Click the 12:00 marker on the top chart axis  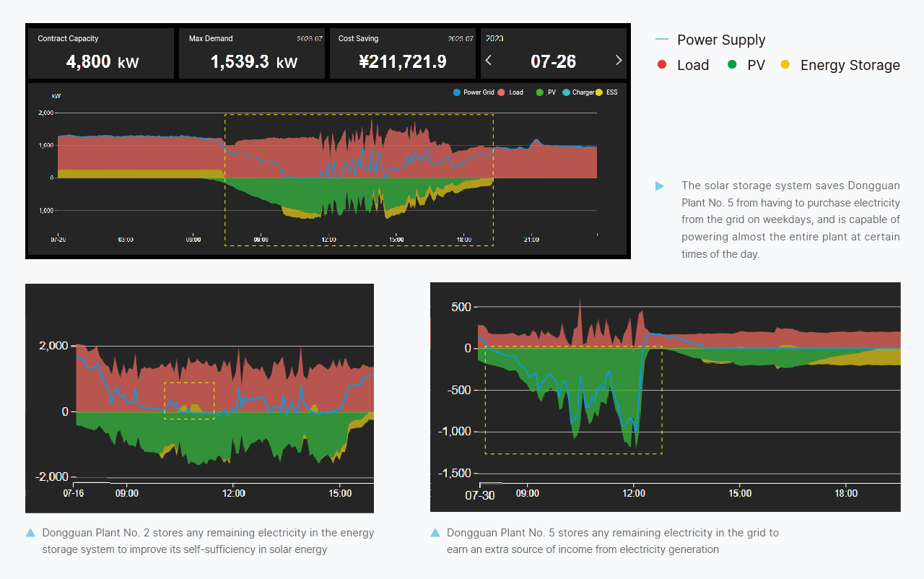point(328,239)
